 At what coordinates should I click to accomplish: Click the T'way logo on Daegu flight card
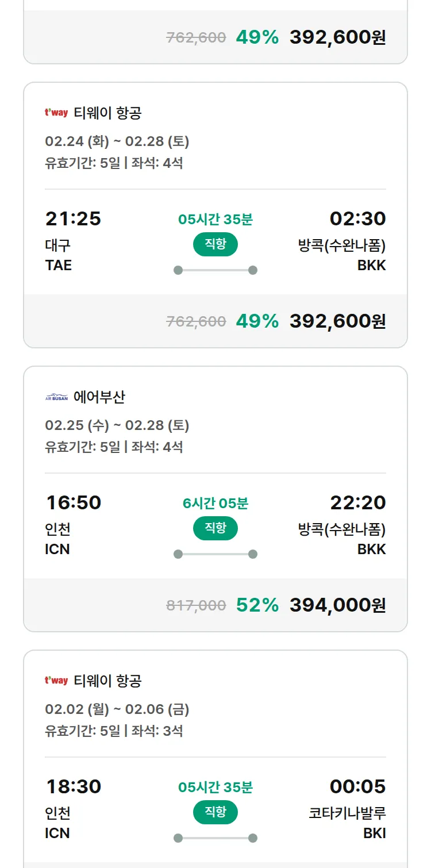56,113
